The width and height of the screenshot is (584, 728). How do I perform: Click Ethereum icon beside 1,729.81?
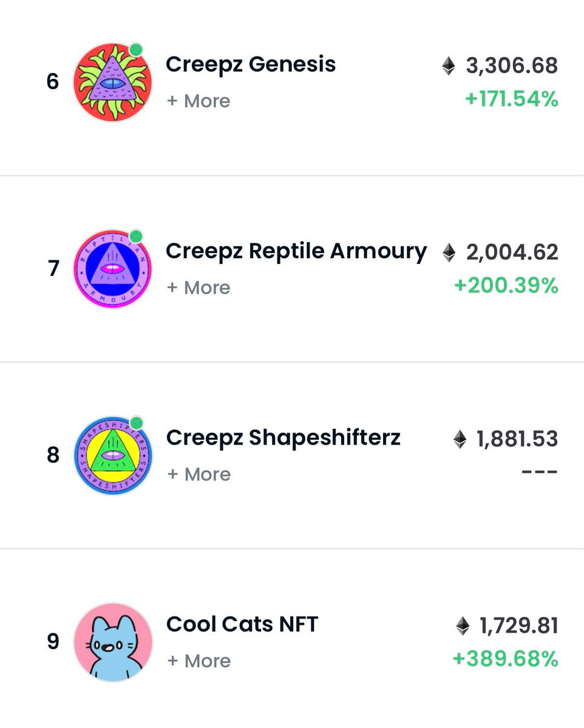pos(463,625)
